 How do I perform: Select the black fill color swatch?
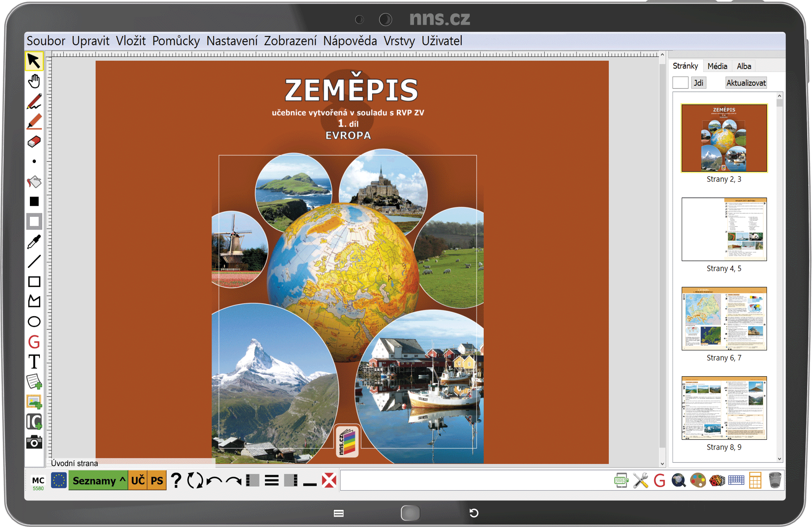pos(34,202)
